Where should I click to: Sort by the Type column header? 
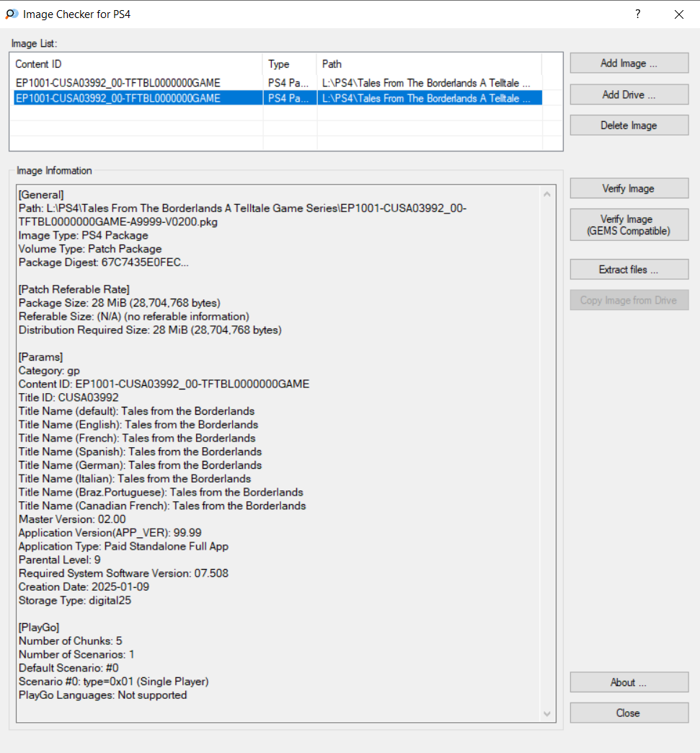290,64
